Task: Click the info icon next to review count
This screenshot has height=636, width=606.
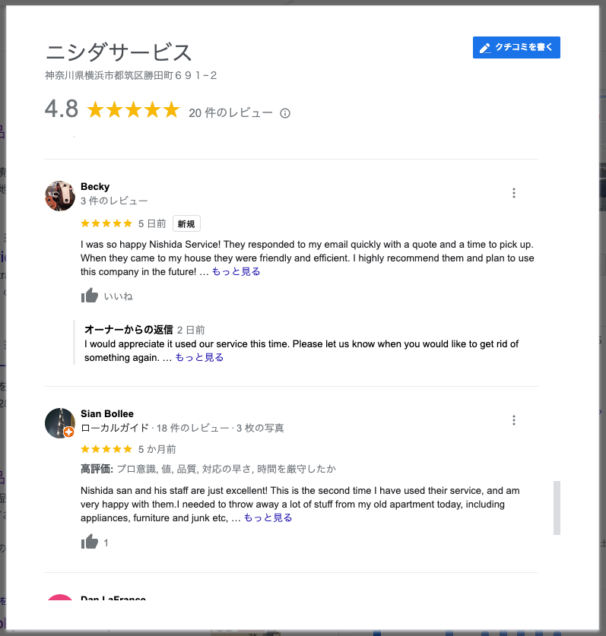Action: click(x=285, y=113)
